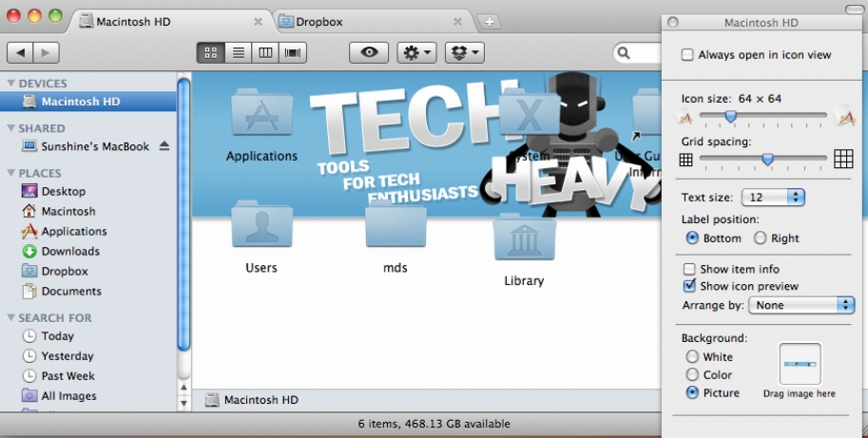Choose Picture background option
The image size is (868, 438).
click(x=692, y=392)
